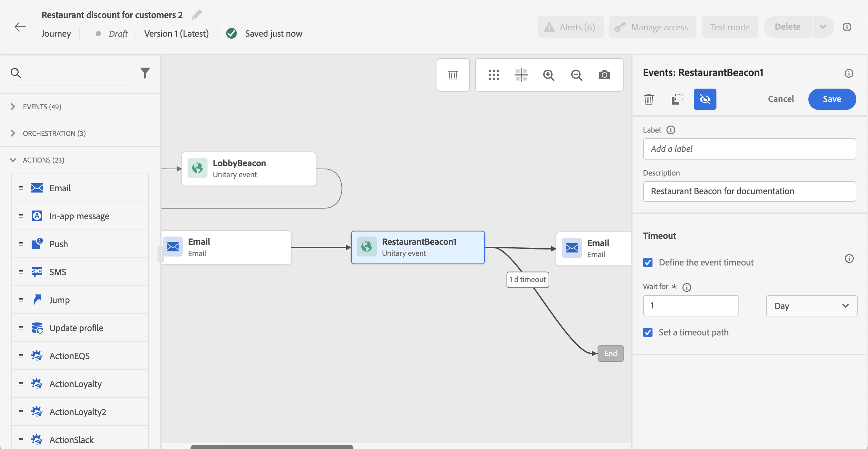Toggle the canvas grid view icon
Viewport: 868px width, 449px height.
[494, 75]
